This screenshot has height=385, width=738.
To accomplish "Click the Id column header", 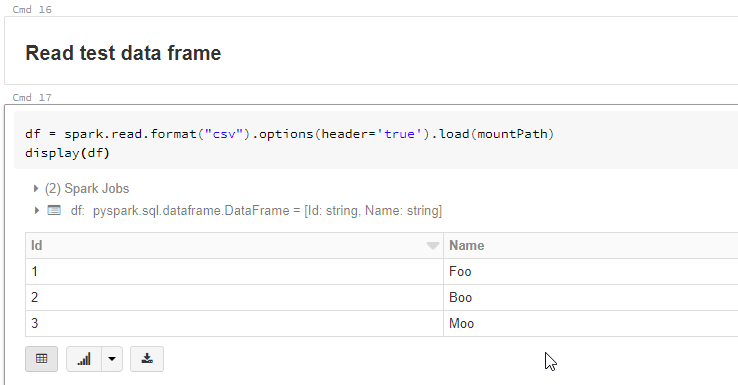I will click(234, 246).
